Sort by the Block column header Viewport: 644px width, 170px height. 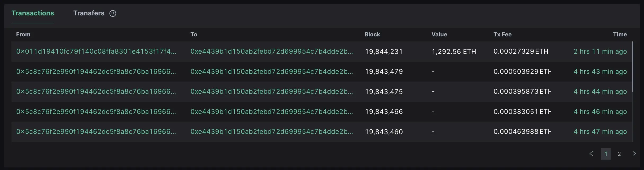pyautogui.click(x=372, y=34)
